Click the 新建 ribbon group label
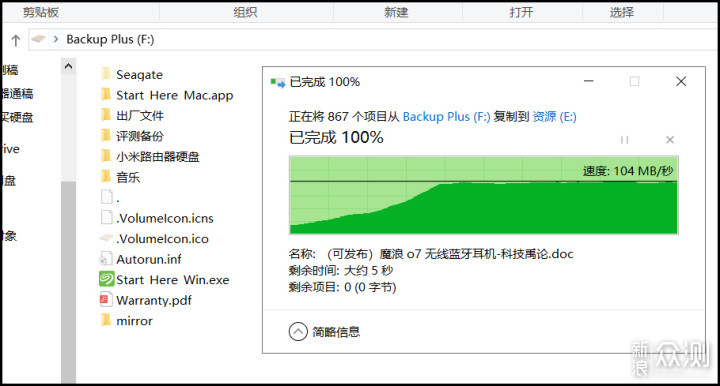 click(x=396, y=12)
